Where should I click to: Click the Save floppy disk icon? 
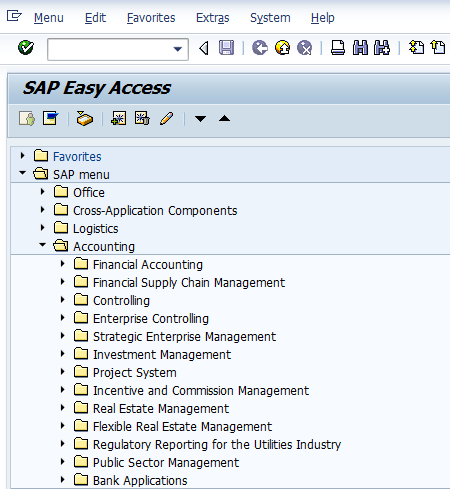[226, 48]
